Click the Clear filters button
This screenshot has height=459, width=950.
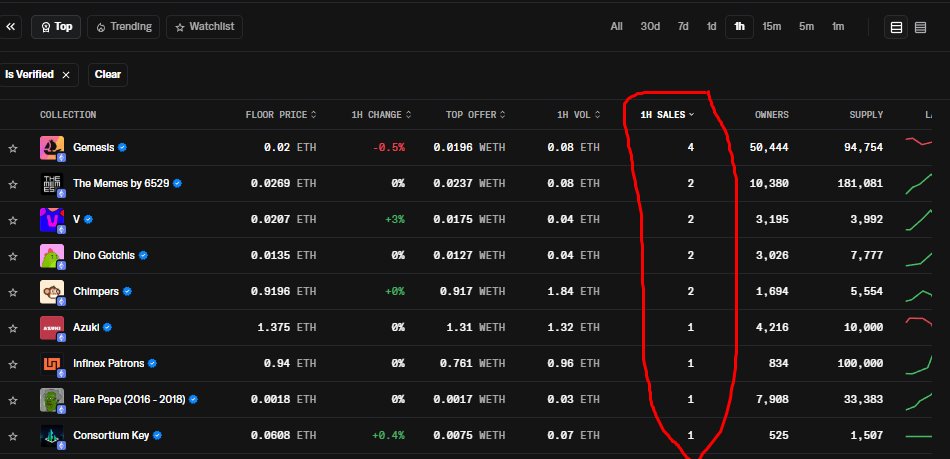click(x=108, y=75)
